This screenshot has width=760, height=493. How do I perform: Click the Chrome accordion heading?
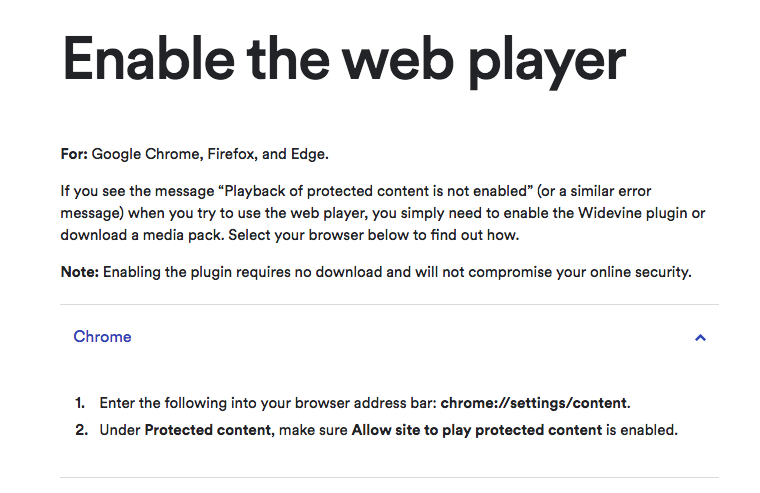click(x=102, y=337)
